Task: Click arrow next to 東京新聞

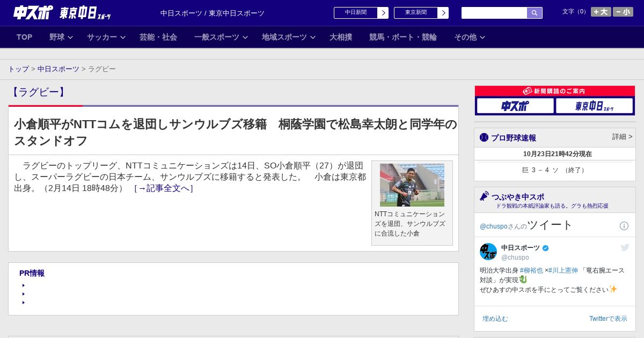Action: (x=443, y=13)
